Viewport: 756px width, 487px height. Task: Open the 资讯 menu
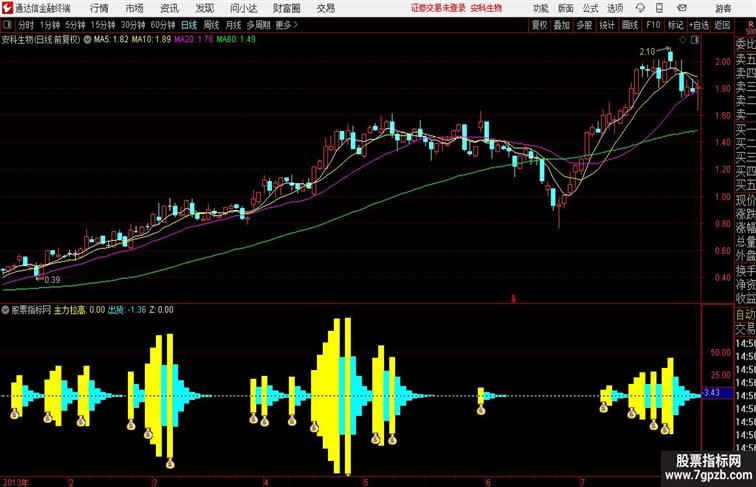(169, 8)
